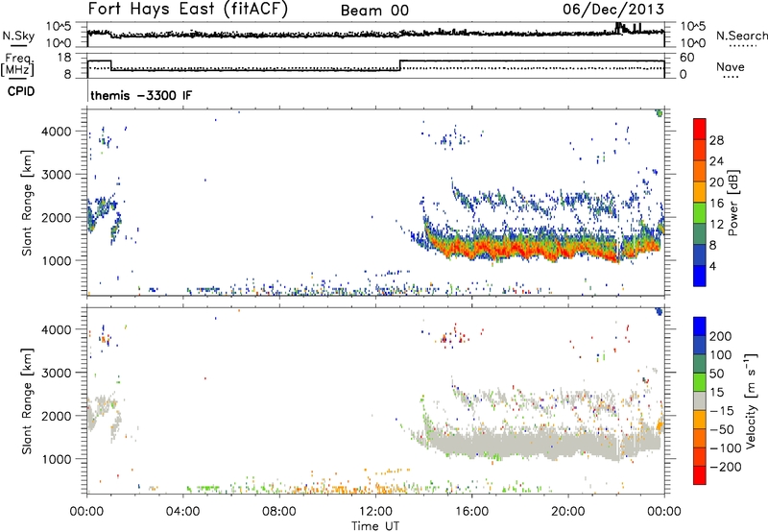Screen dimensions: 768x532
Task: Click the top blue segment of the Velocity color bar
Action: [700, 326]
